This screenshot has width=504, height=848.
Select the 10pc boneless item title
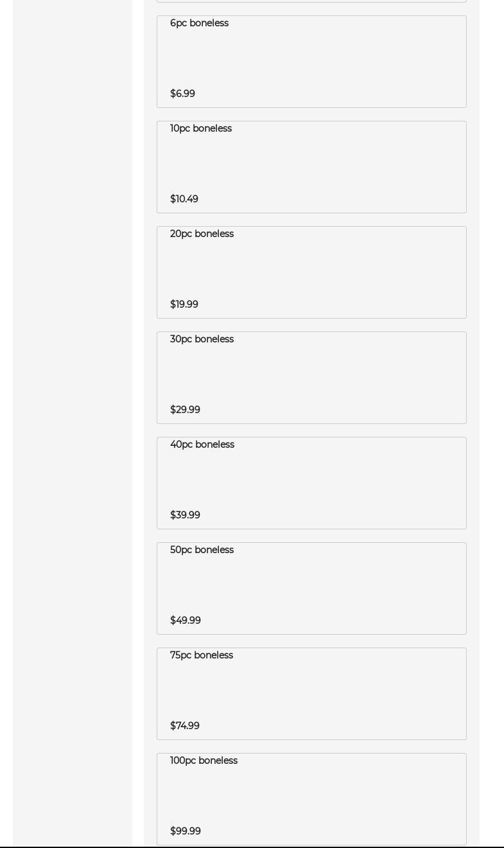[201, 128]
